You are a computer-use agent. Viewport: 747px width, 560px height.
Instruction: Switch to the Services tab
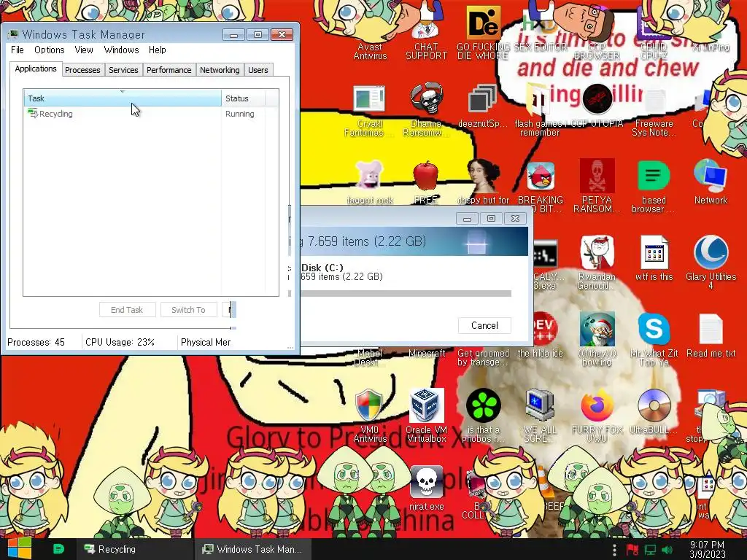click(x=123, y=70)
